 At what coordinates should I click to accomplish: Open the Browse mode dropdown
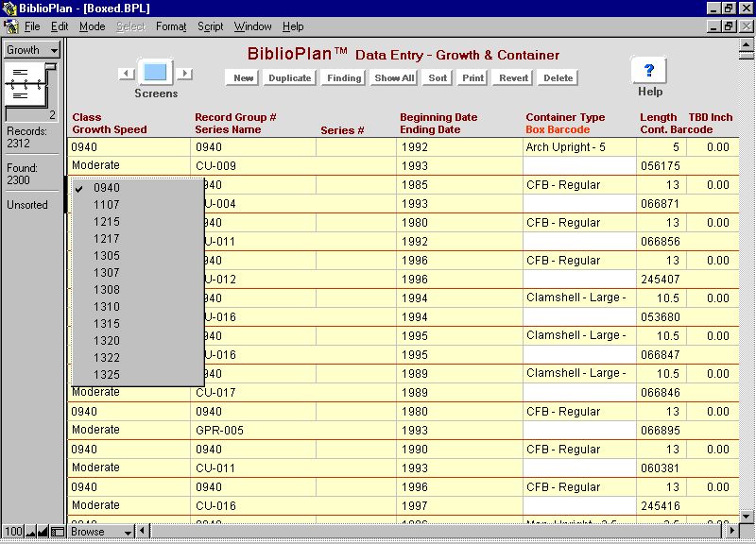pos(100,532)
